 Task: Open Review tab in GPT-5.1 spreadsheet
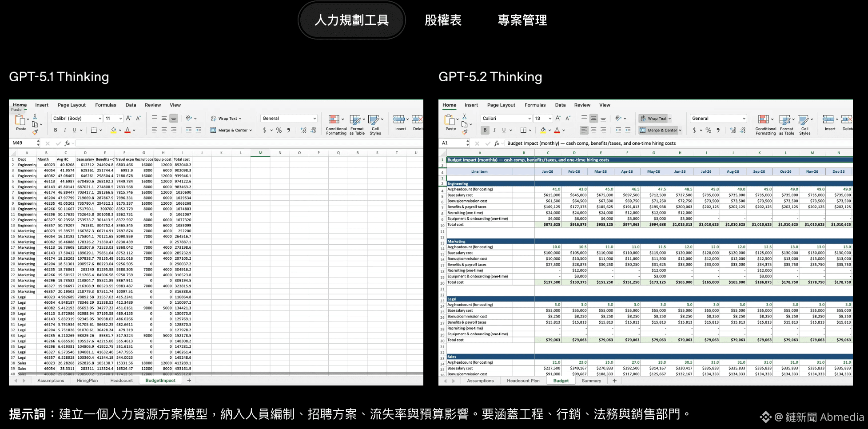click(152, 105)
